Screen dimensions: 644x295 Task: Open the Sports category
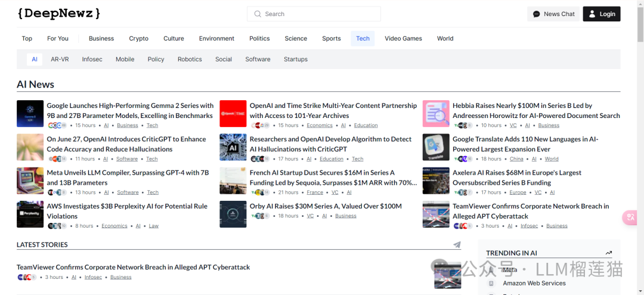tap(332, 39)
